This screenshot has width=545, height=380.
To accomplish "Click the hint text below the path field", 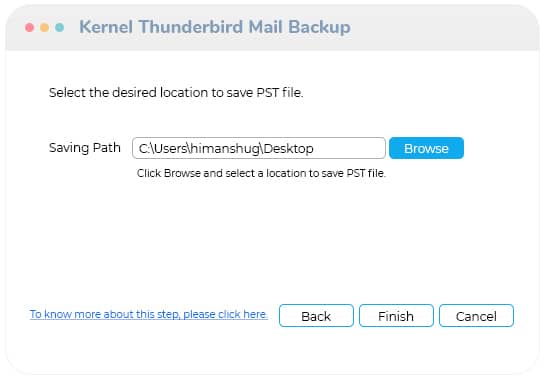I will 261,173.
